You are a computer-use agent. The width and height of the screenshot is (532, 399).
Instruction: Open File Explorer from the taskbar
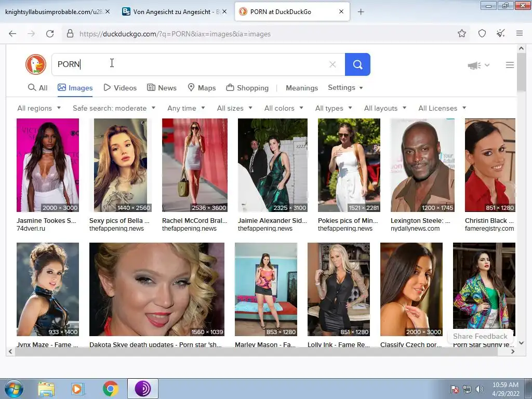[46, 389]
